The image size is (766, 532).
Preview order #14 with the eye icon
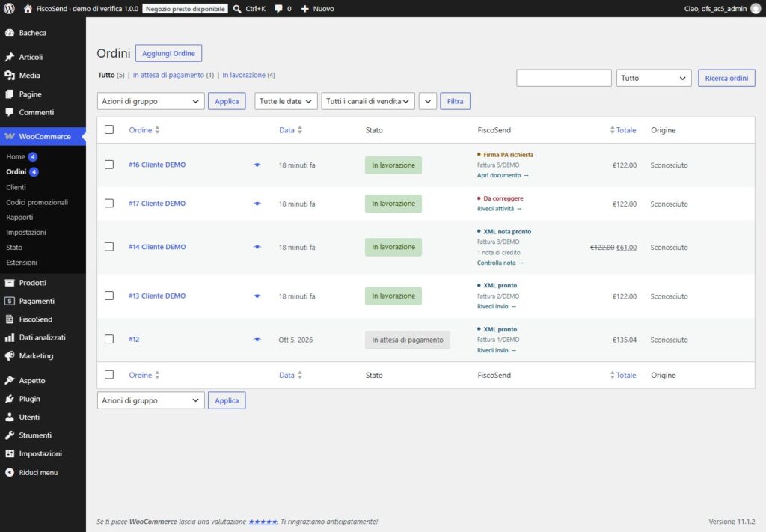pyautogui.click(x=257, y=247)
